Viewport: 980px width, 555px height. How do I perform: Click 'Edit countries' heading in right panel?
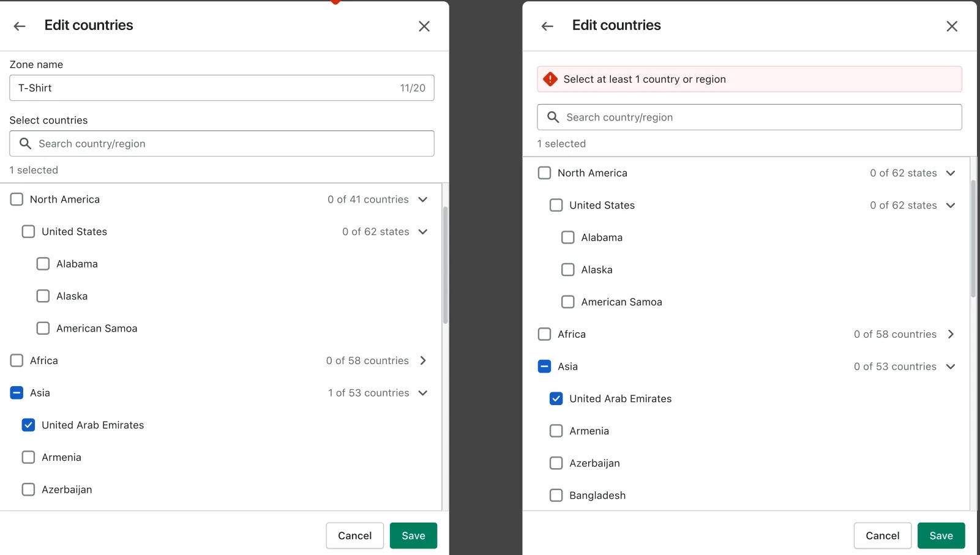click(616, 25)
